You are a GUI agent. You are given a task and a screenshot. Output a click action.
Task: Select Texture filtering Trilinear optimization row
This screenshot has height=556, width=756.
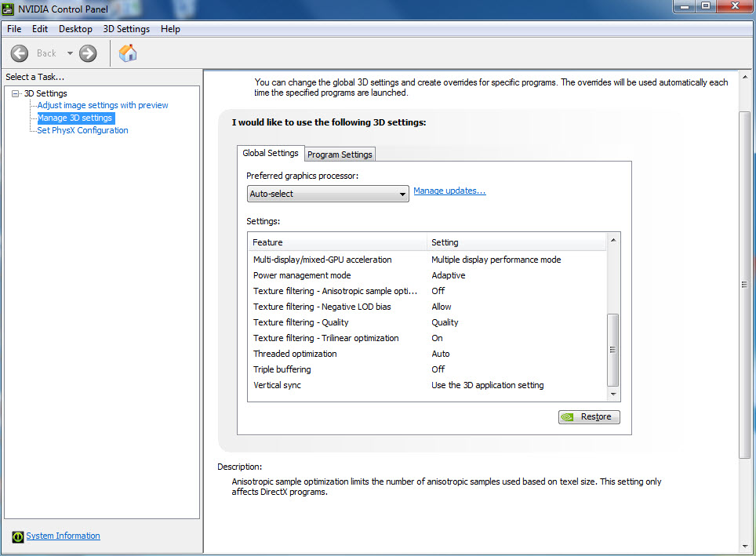click(427, 338)
